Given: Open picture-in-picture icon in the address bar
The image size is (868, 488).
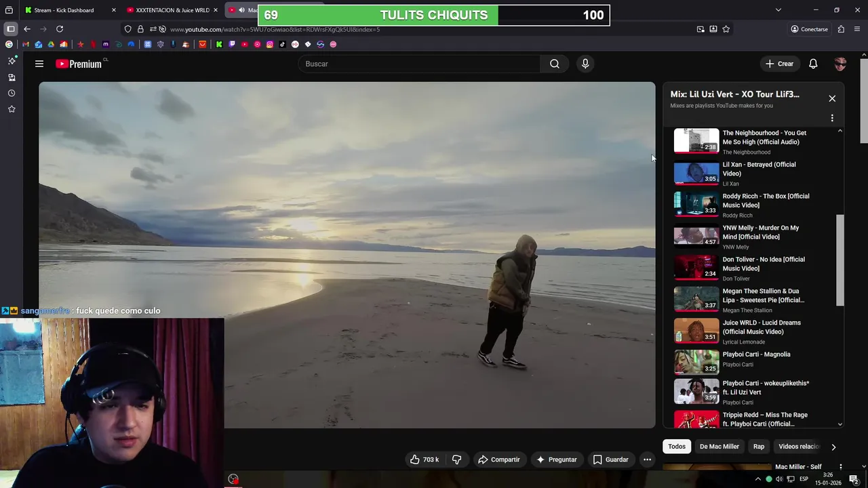Looking at the screenshot, I should coord(701,29).
